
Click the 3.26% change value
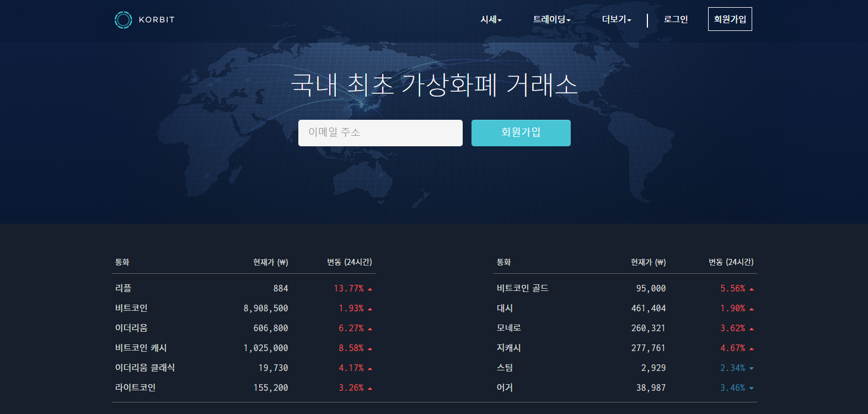[351, 388]
